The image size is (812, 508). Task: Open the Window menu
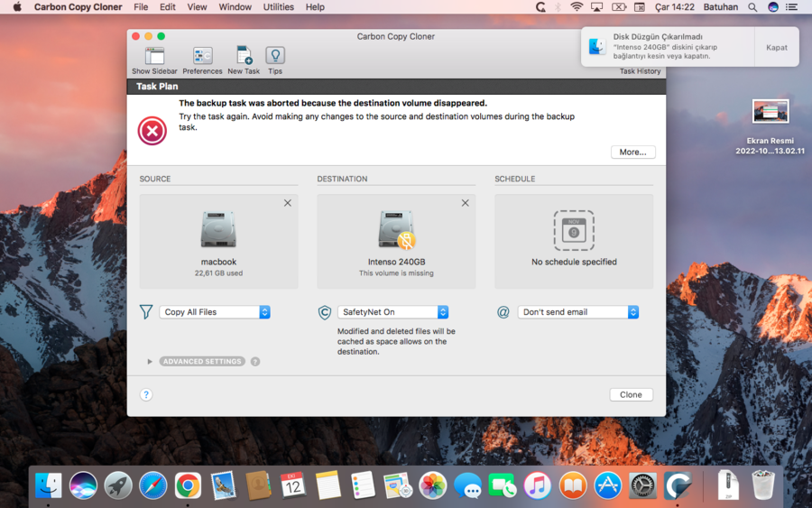coord(235,6)
